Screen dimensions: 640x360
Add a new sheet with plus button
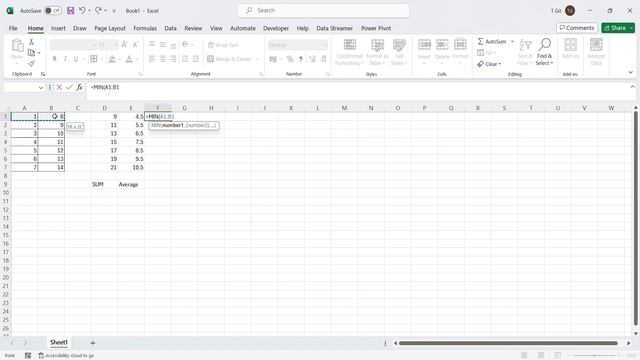click(93, 343)
